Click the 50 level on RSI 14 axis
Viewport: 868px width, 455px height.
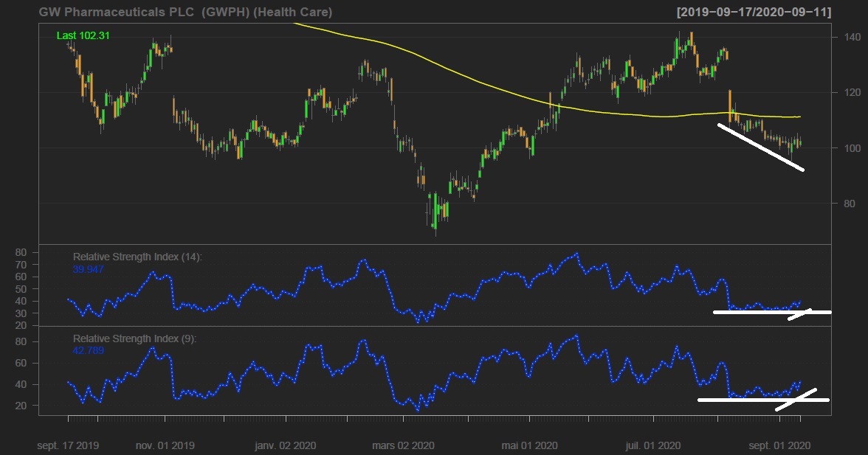click(21, 289)
